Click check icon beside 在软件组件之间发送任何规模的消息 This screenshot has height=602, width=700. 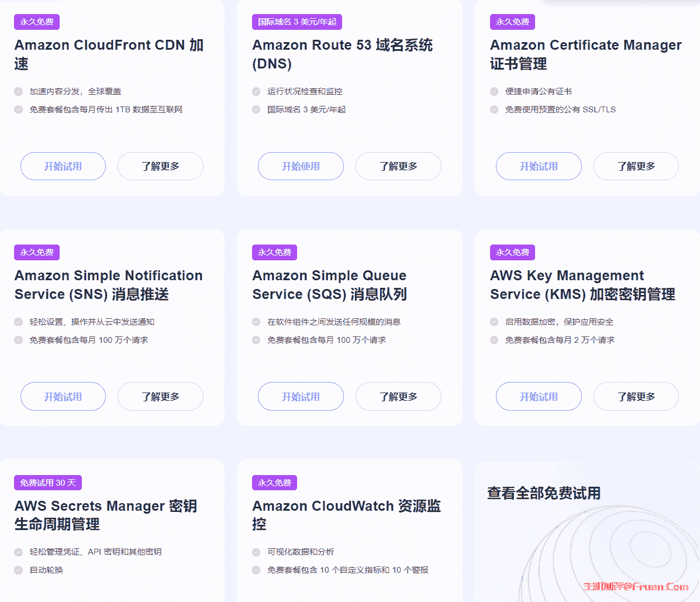tap(256, 322)
